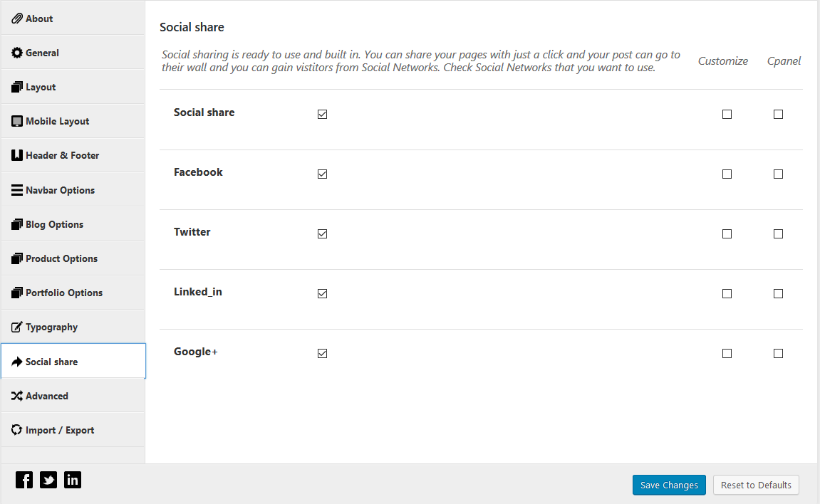
Task: Check the Cpanel box for Google+
Action: 778,354
